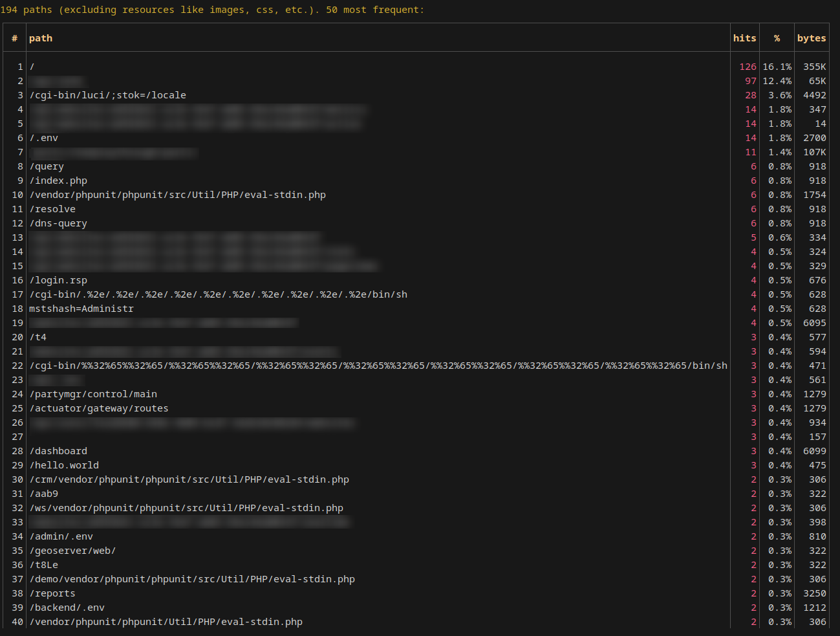
Task: Select the /geoserver/web/ path
Action: point(72,551)
